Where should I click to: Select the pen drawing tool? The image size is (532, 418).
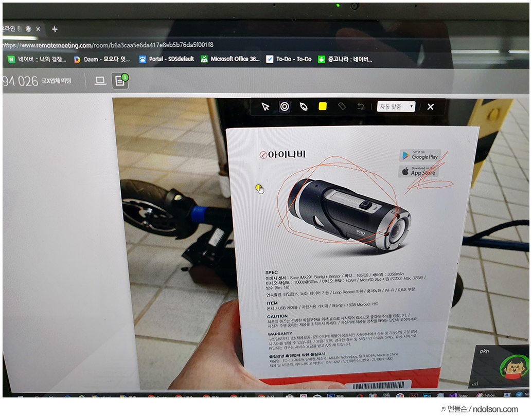(304, 107)
